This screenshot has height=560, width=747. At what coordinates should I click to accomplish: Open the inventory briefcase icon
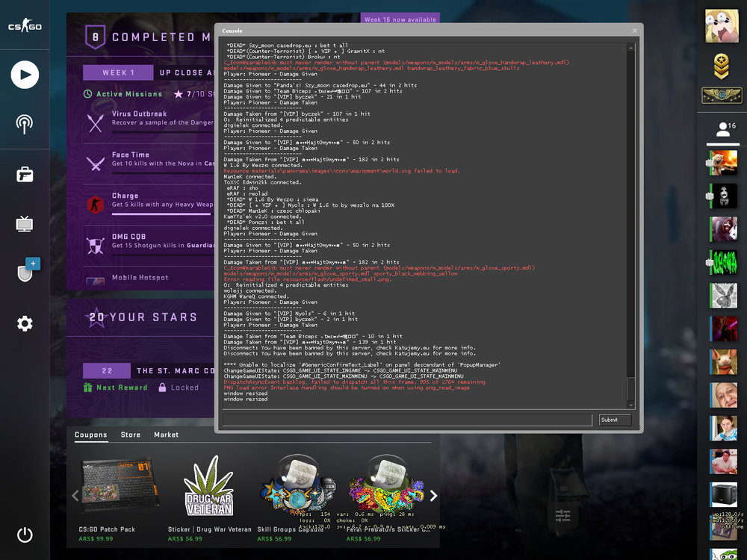pos(25,175)
